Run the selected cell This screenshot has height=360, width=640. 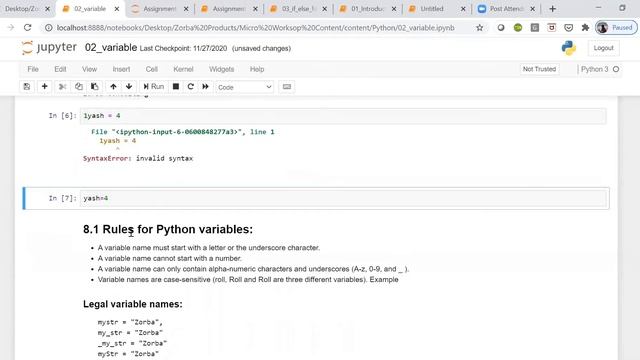(x=153, y=87)
